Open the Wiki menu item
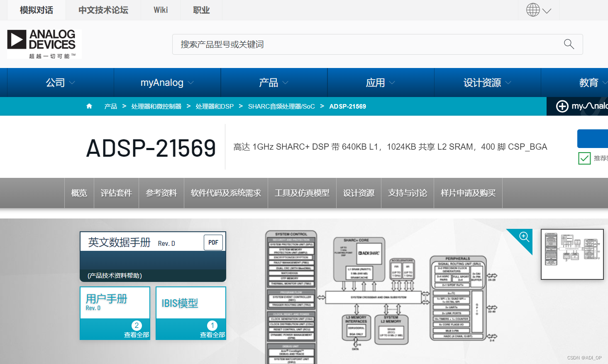Image resolution: width=608 pixels, height=364 pixels. (160, 10)
